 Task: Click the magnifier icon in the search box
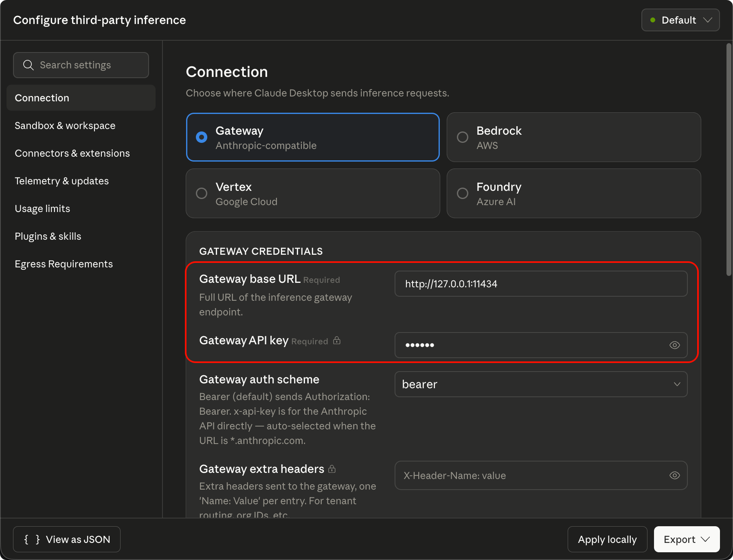pyautogui.click(x=28, y=65)
